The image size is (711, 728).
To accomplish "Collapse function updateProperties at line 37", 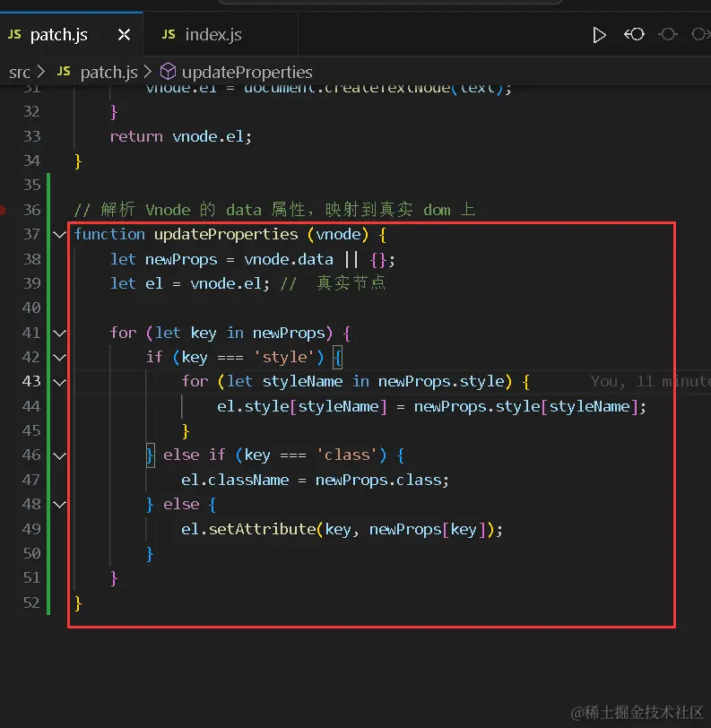I will 60,235.
